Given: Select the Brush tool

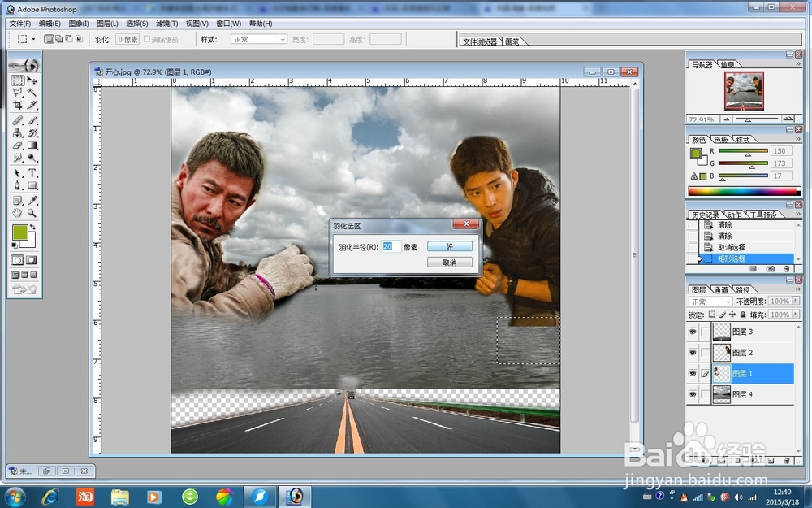Looking at the screenshot, I should [32, 120].
